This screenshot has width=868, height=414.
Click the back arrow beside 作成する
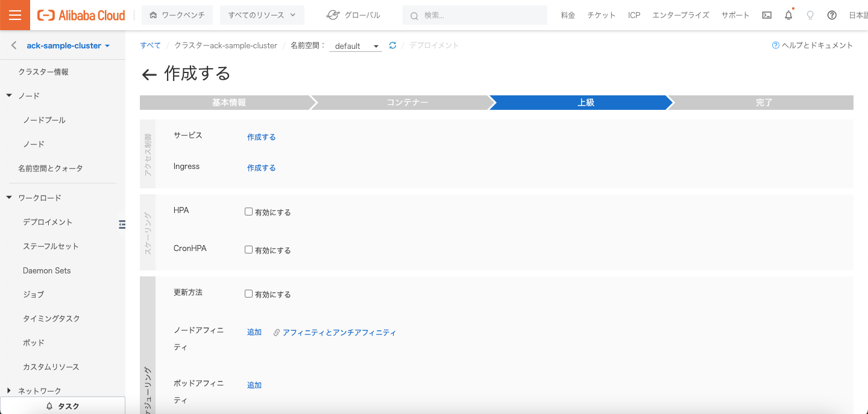point(149,74)
